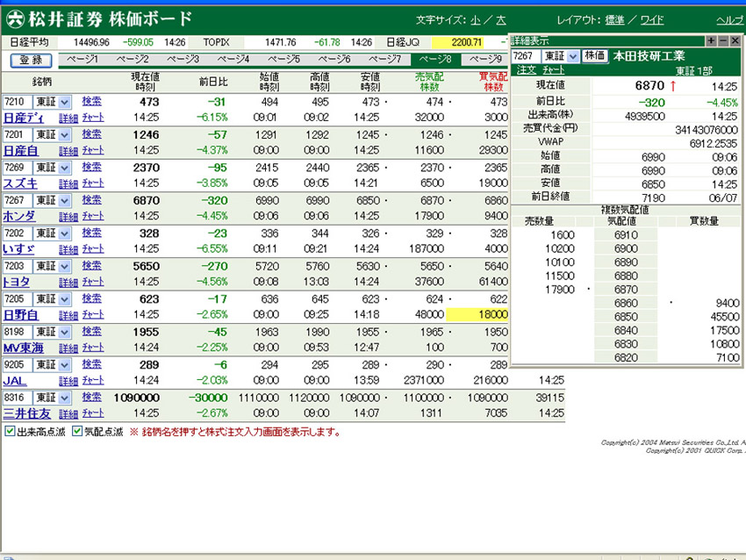Set text size to 大

pyautogui.click(x=501, y=20)
